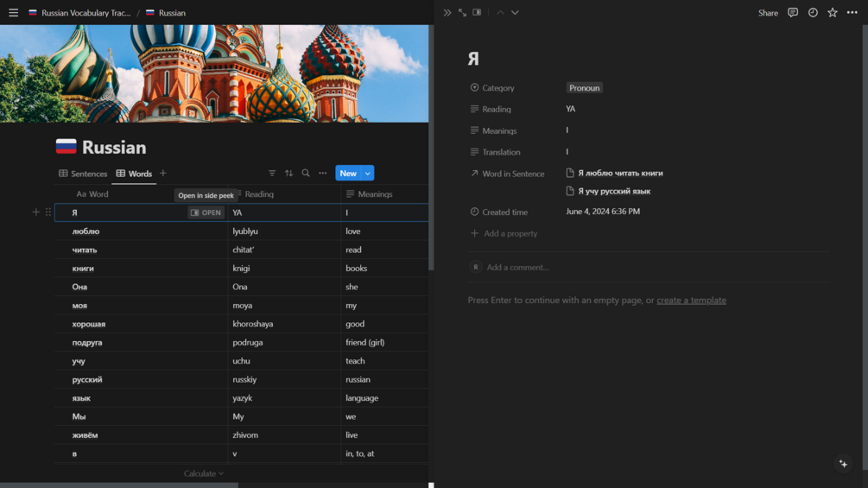
Task: Select the живём word cell
Action: click(141, 435)
